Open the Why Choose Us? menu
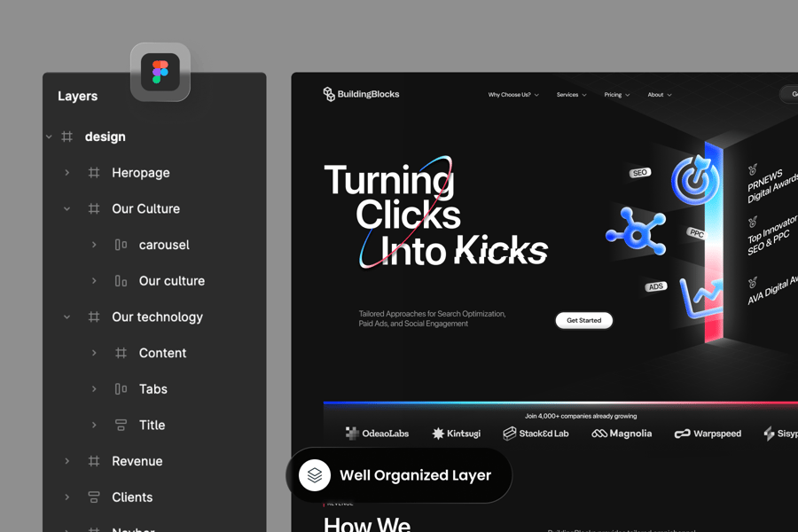 pyautogui.click(x=513, y=95)
